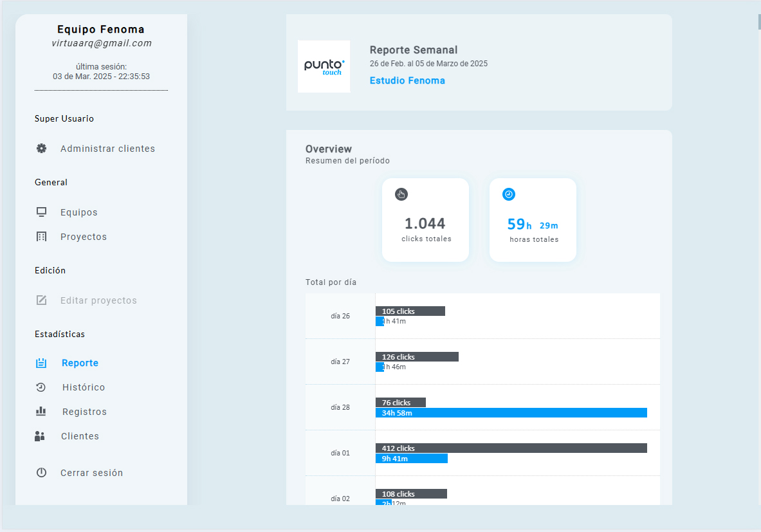Click the vertical scrollbar thumb at right edge
Image resolution: width=761 pixels, height=532 pixels.
tap(759, 22)
